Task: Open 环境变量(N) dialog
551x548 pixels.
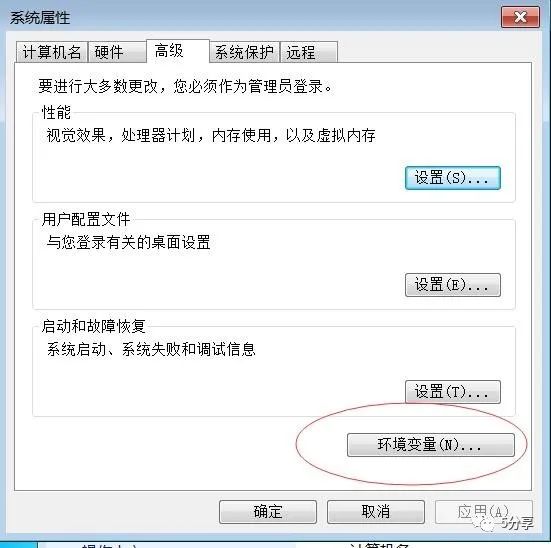Action: [430, 445]
